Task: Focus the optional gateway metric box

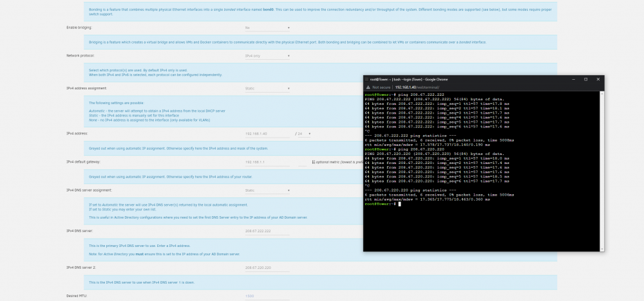Action: [x=302, y=162]
